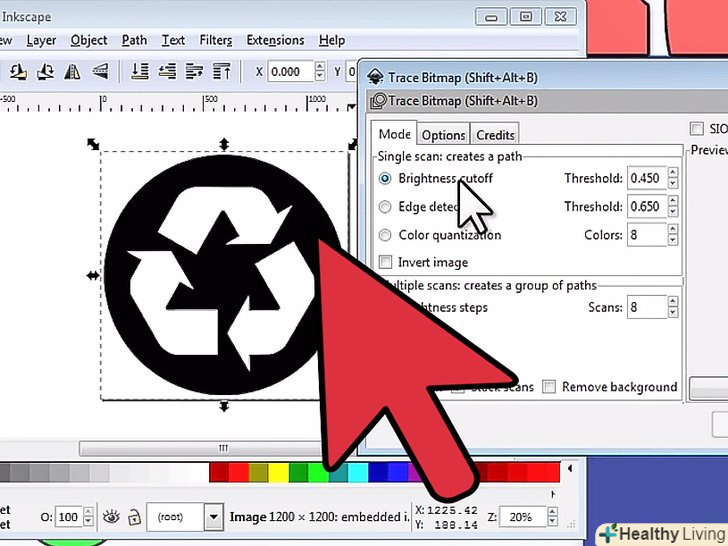This screenshot has height=546, width=728.
Task: Click the left-middle scale handle of image
Action: [x=93, y=276]
